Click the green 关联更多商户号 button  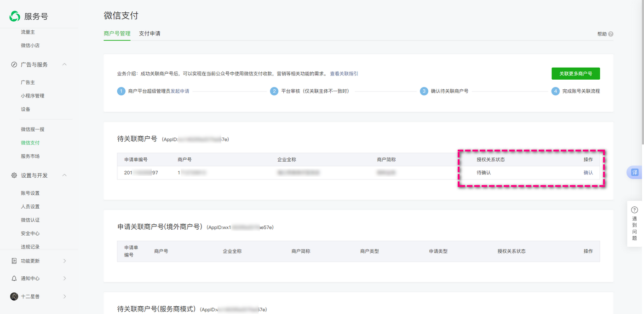575,74
